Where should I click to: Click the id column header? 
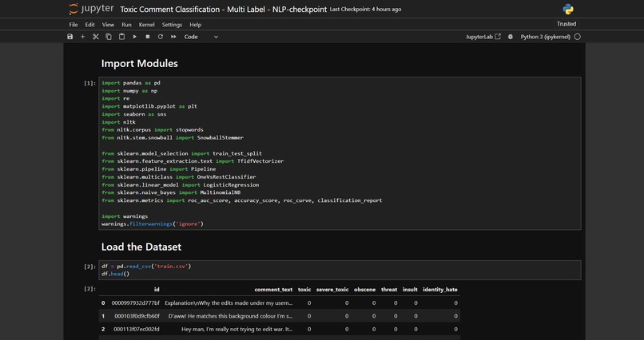click(157, 290)
